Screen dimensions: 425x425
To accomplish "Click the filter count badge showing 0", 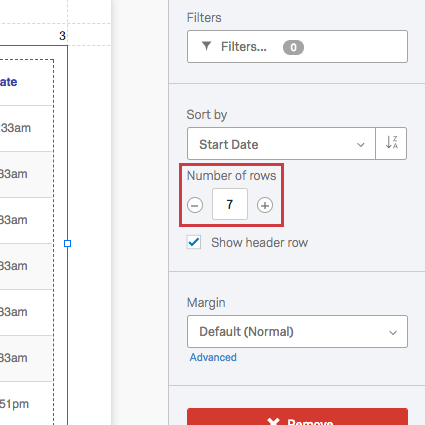I will point(293,47).
